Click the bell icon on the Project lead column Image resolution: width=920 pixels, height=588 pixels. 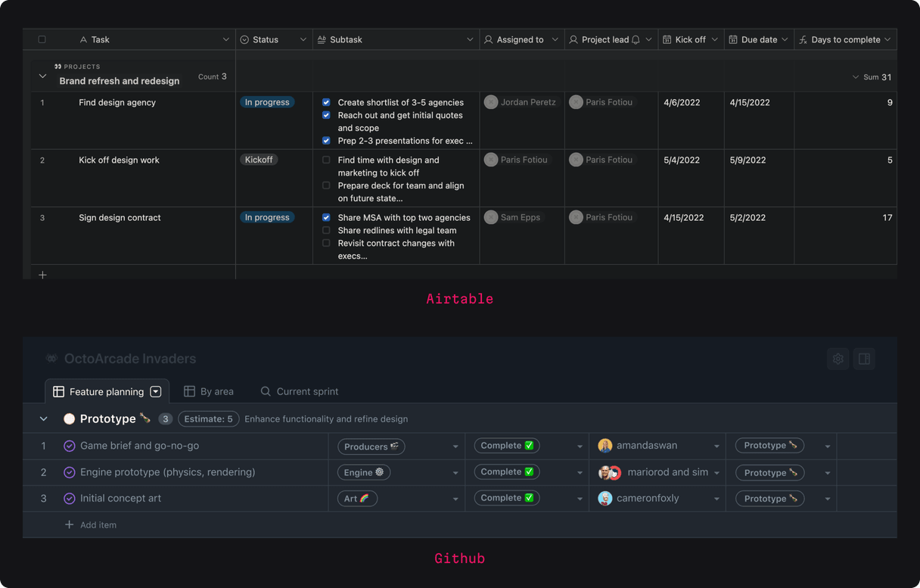[x=637, y=39]
